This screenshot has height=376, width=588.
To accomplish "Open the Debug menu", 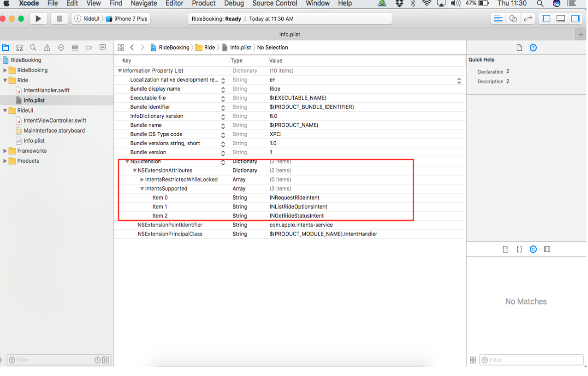I will [233, 4].
